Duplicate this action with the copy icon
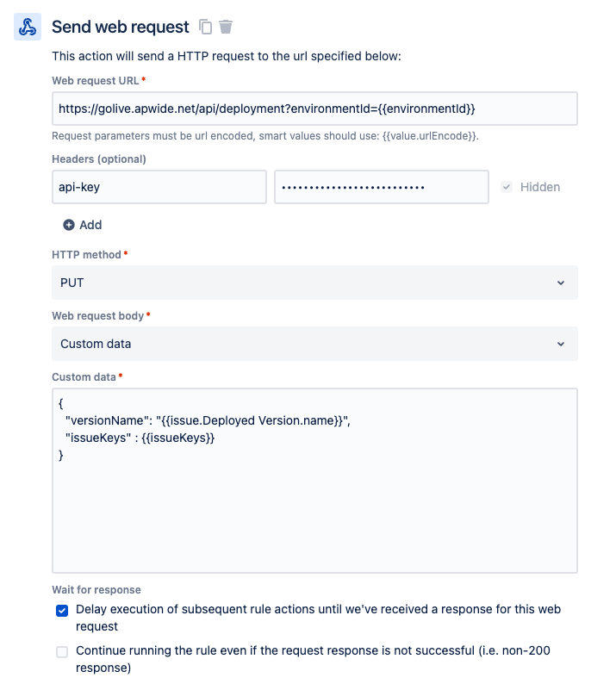Viewport: 616px width, 690px height. point(205,27)
